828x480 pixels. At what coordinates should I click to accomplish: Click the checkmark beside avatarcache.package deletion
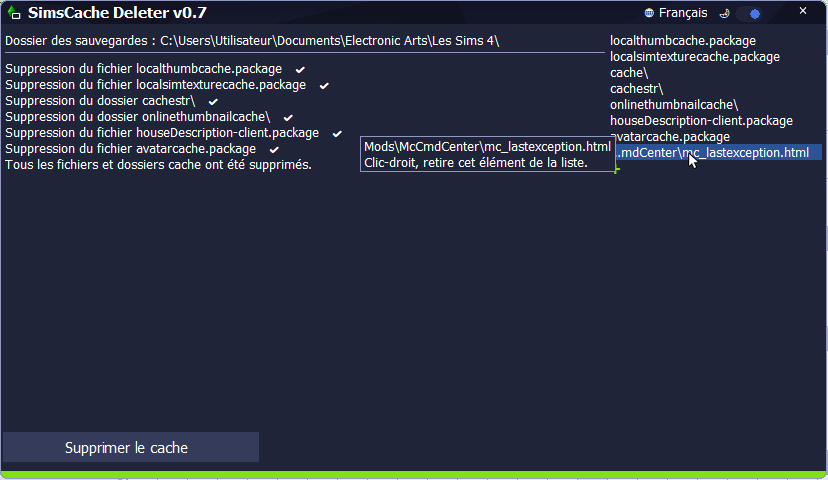274,149
